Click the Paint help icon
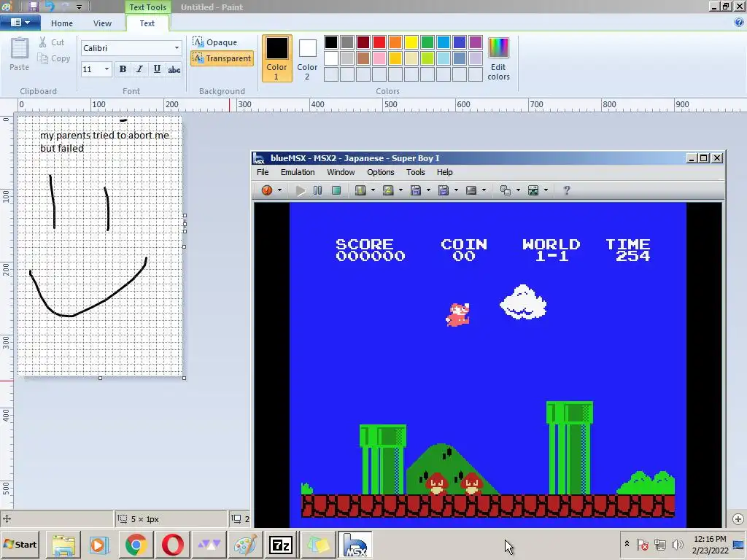The image size is (747, 560). coord(739,23)
